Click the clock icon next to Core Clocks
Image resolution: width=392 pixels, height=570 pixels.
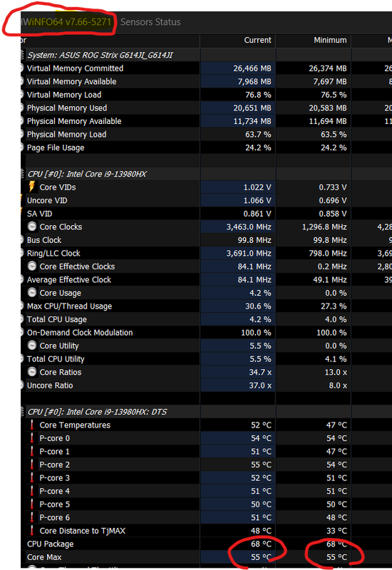tap(32, 227)
